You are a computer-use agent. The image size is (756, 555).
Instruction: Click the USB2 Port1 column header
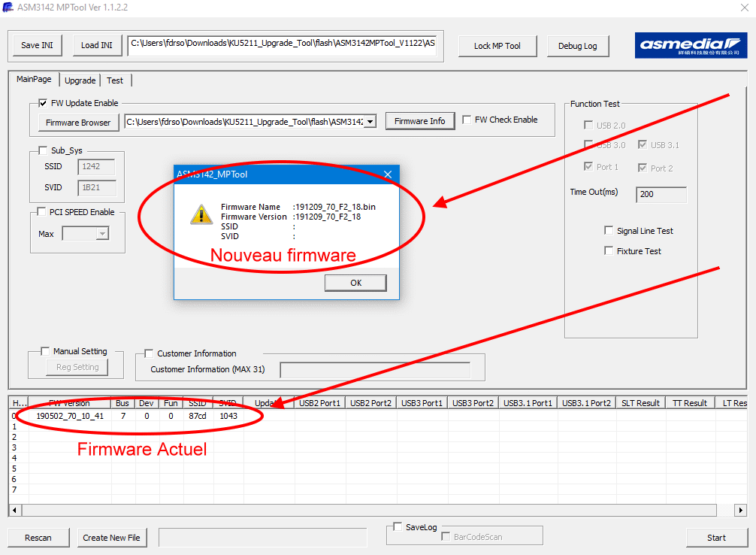[319, 403]
